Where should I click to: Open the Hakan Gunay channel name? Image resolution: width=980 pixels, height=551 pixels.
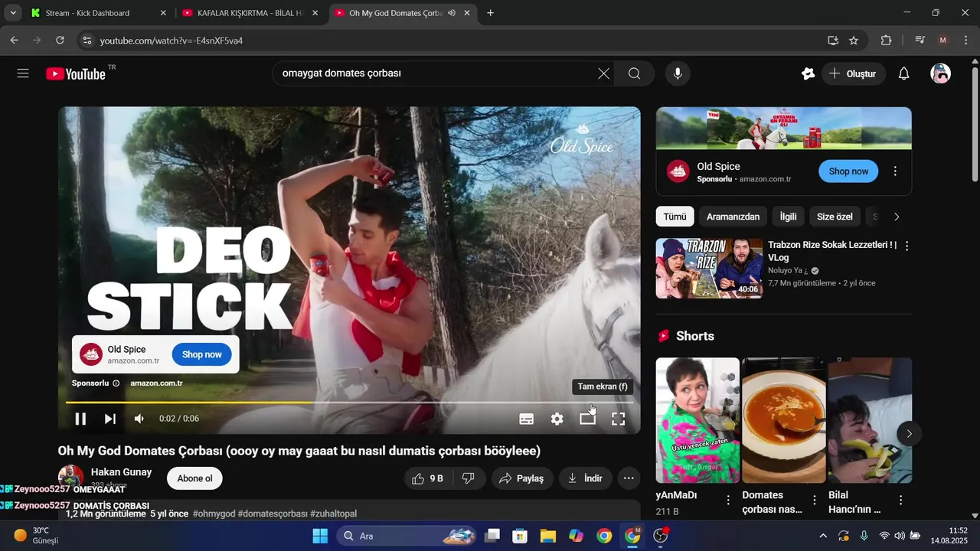tap(121, 472)
